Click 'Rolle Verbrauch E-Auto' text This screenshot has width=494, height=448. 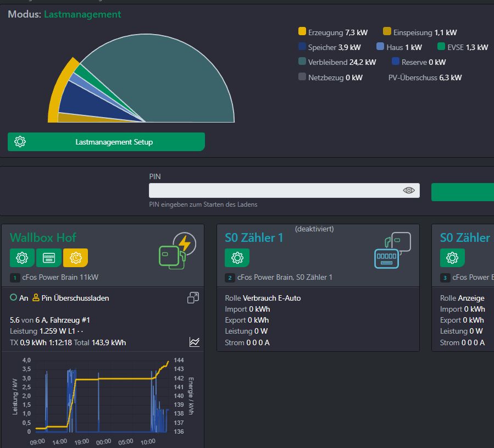coord(263,298)
